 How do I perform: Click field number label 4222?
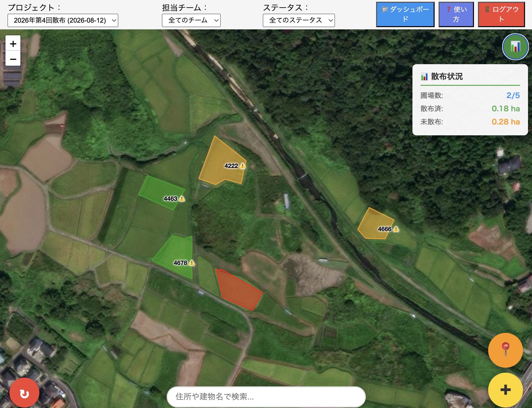[x=231, y=166]
